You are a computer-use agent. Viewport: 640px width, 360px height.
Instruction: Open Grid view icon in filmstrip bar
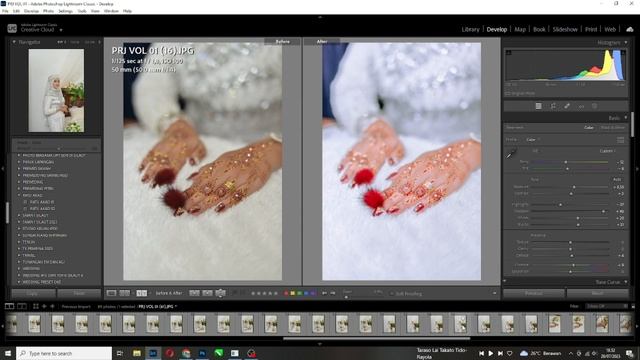click(36, 306)
